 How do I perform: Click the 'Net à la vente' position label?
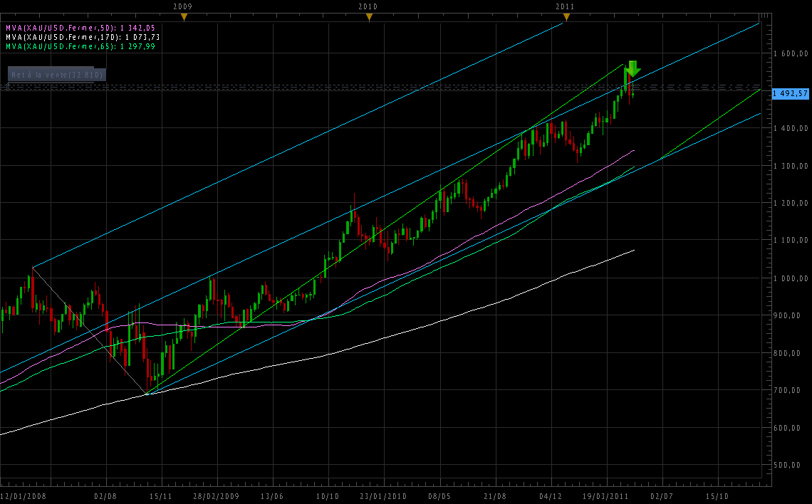click(x=57, y=75)
